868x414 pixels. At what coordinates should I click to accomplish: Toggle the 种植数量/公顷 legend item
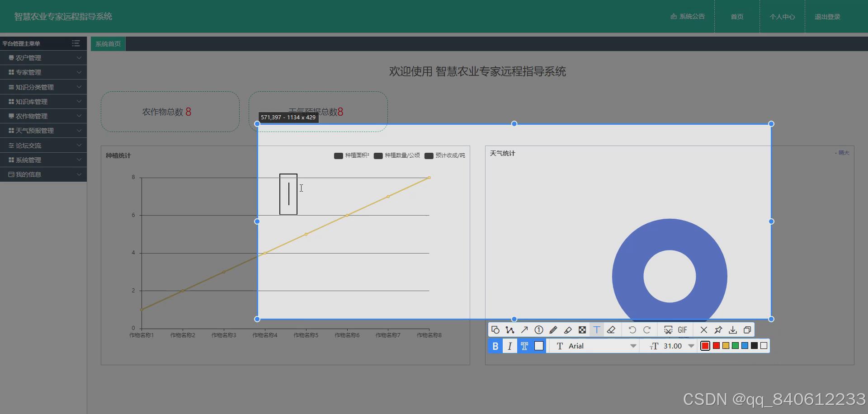click(x=396, y=155)
